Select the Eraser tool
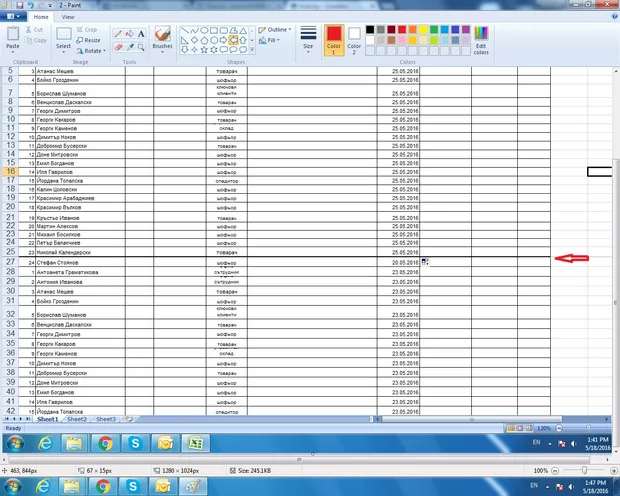The width and height of the screenshot is (620, 496). [119, 46]
